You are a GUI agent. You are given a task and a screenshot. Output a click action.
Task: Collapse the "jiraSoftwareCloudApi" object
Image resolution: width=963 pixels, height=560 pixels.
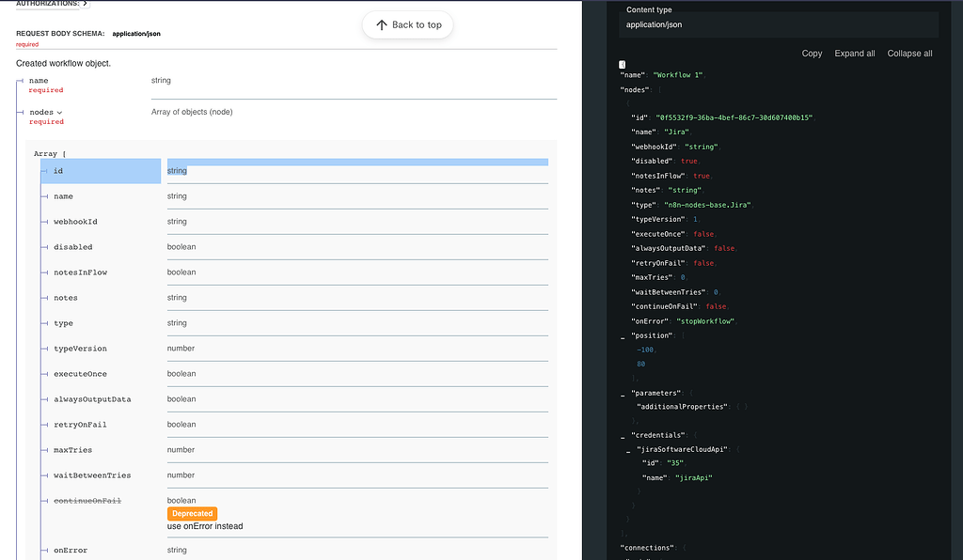pyautogui.click(x=627, y=450)
